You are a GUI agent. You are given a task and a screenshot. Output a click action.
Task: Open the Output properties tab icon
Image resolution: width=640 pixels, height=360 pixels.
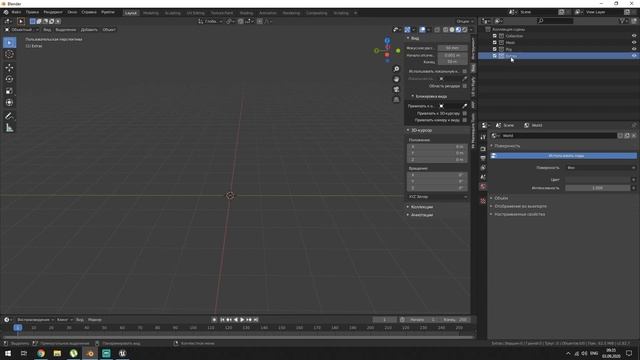pos(483,158)
